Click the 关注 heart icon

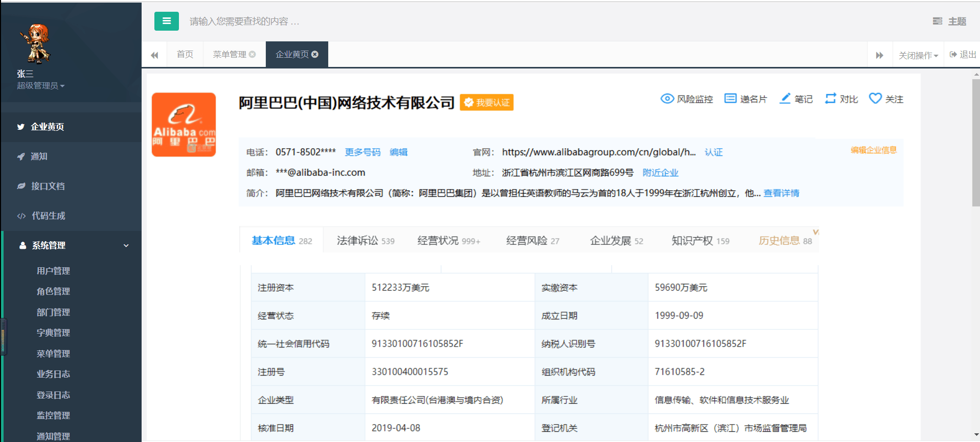click(875, 99)
